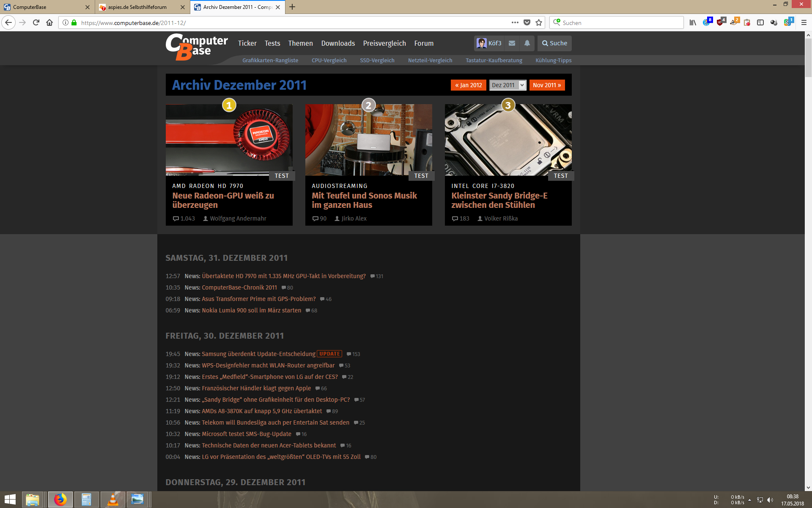812x508 pixels.
Task: Open the Radeon HD 7970 test thumbnail
Action: point(229,140)
